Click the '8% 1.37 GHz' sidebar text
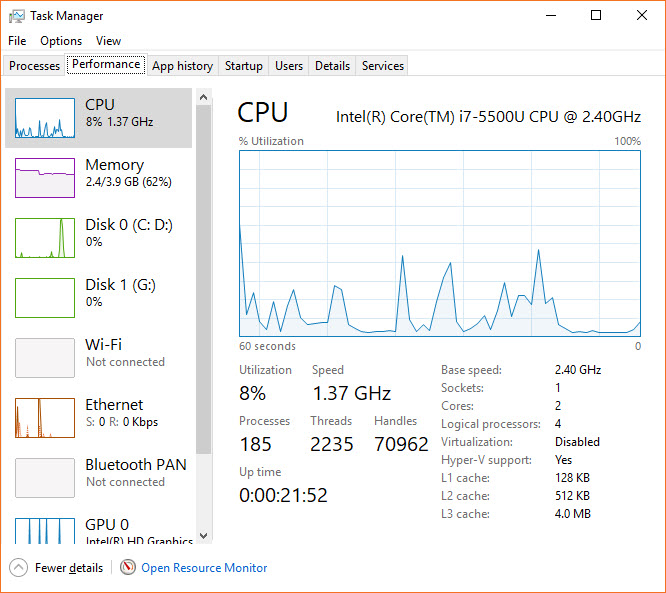The image size is (666, 593). [119, 122]
